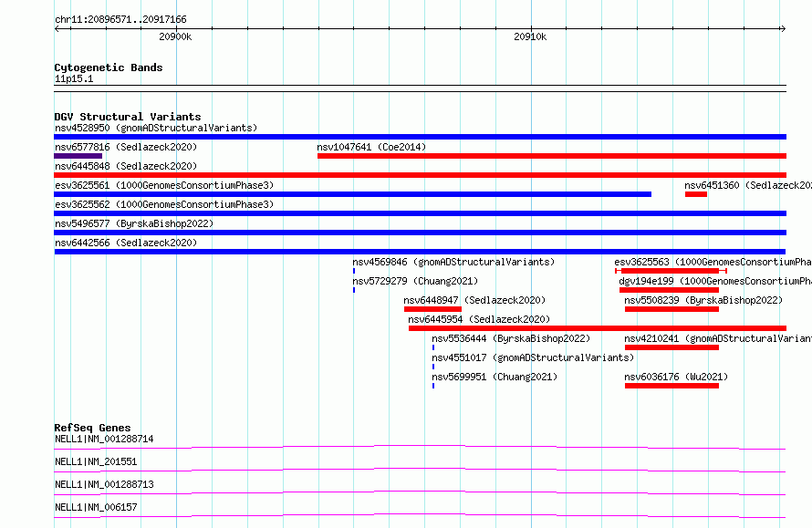Viewport: 812px width, 528px height.
Task: Open variant label nsv6448947 (Sedlazeck2020)
Action: [x=474, y=300]
